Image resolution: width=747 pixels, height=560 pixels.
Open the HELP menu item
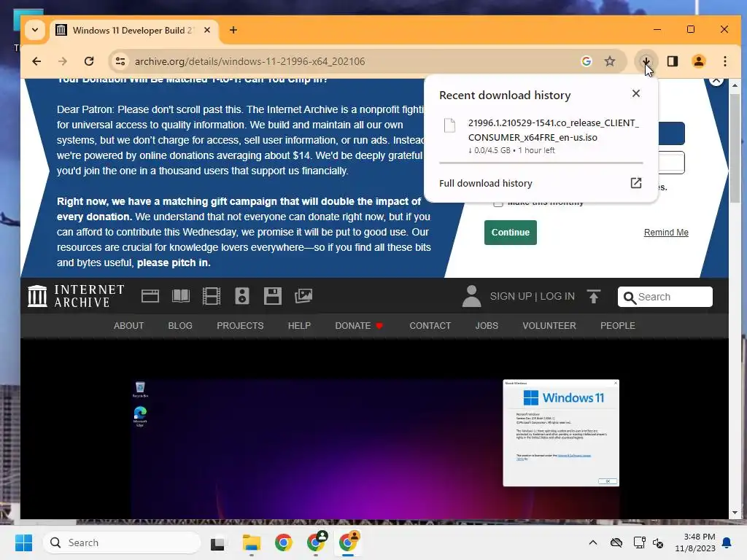[299, 326]
